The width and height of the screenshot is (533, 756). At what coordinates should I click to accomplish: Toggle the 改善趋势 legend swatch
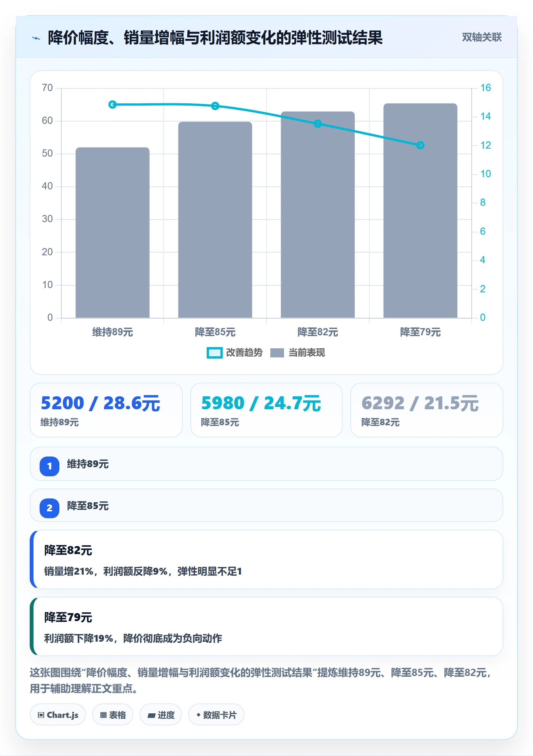(x=214, y=353)
